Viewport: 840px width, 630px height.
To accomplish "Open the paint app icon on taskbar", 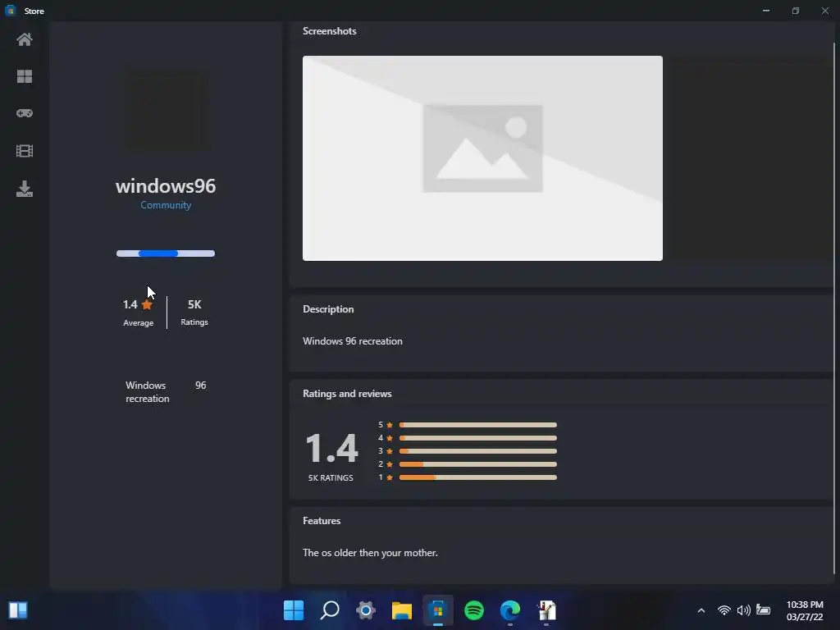I will (x=546, y=610).
